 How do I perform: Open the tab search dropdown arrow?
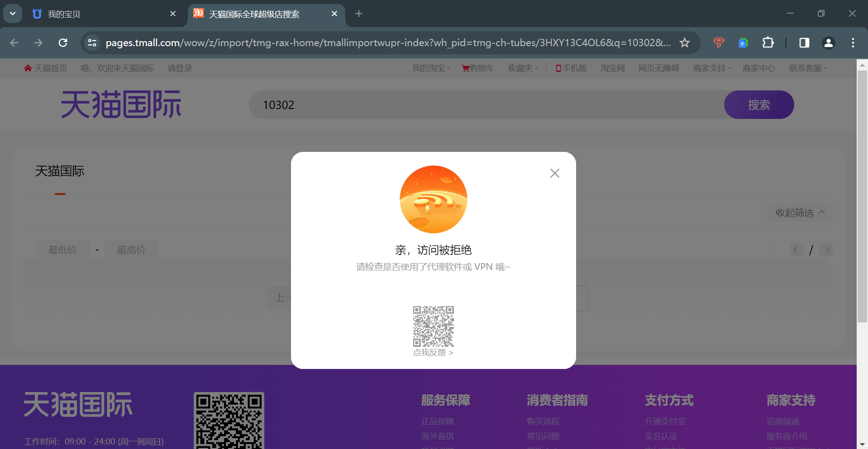[x=13, y=14]
